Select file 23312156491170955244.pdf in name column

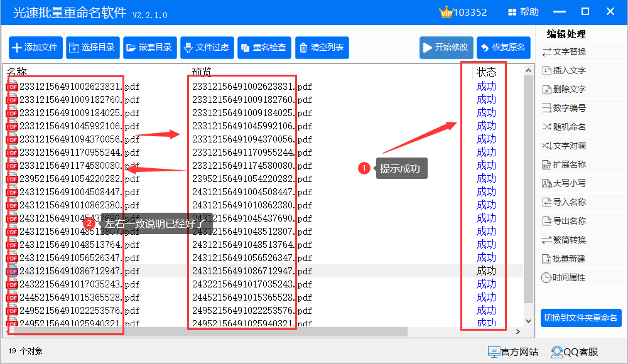click(x=79, y=153)
